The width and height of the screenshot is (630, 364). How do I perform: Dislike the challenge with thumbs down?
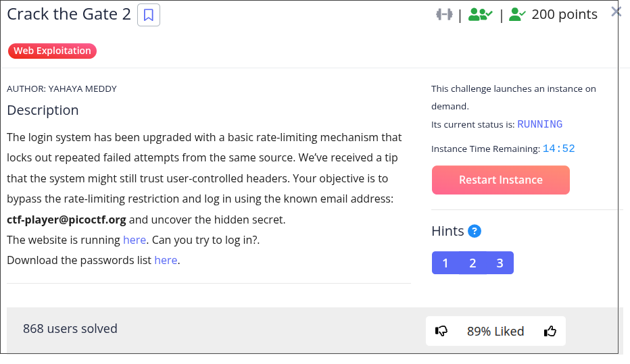pyautogui.click(x=442, y=331)
